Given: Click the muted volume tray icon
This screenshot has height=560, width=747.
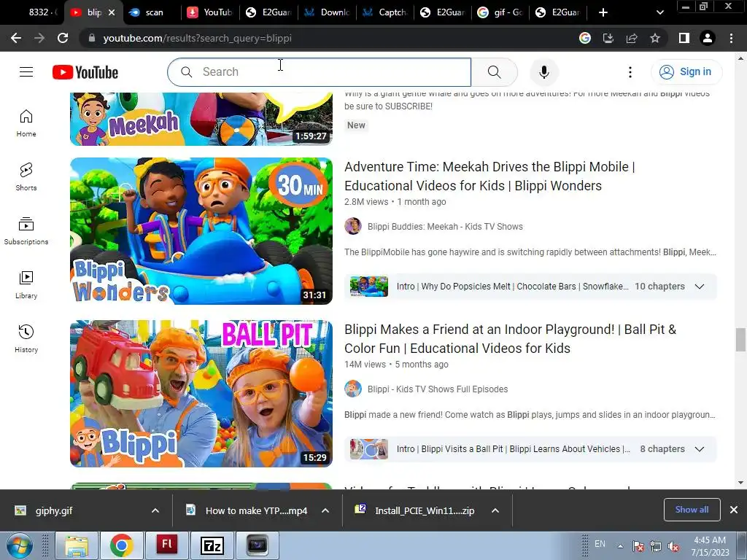Looking at the screenshot, I should click(x=673, y=546).
